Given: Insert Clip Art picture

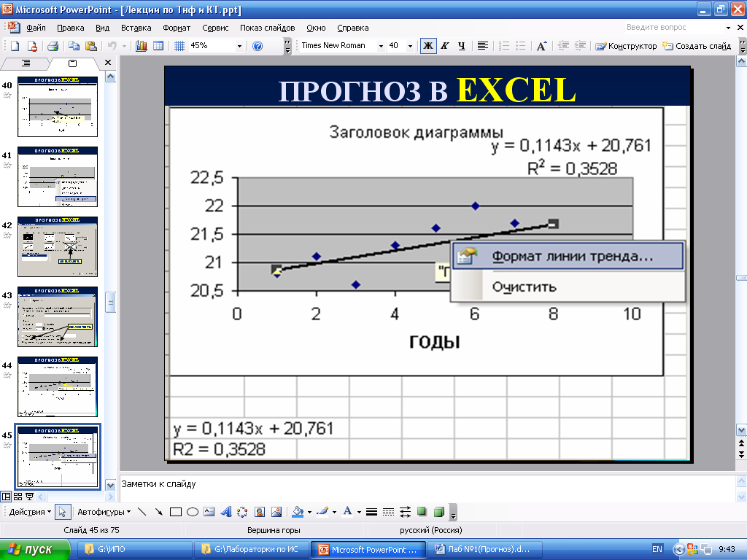Looking at the screenshot, I should (260, 512).
